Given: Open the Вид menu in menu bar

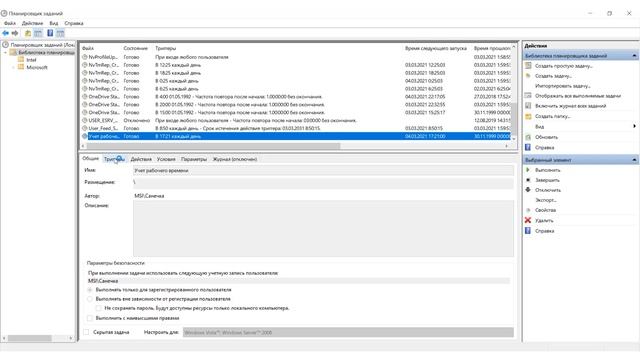Looking at the screenshot, I should pos(53,23).
